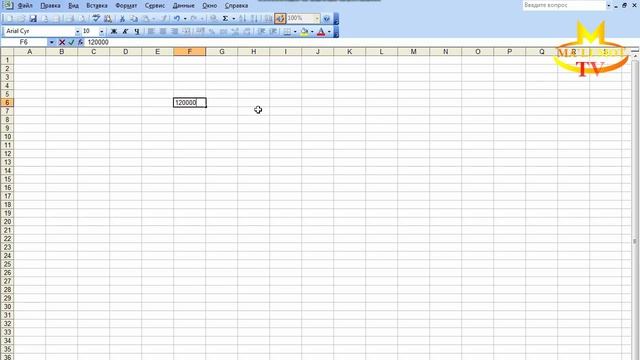Open the Сервис menu
Screen dimensions: 640x360
click(155, 6)
